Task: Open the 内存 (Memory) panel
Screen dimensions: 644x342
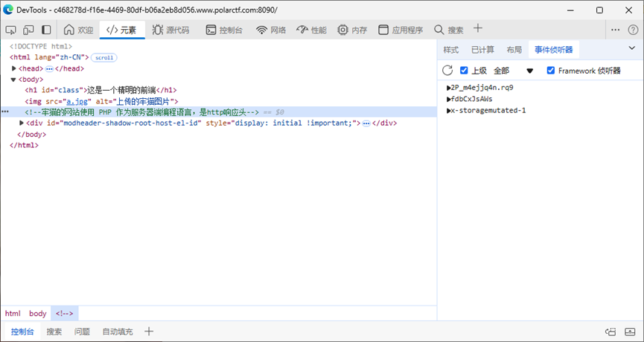Action: point(352,30)
